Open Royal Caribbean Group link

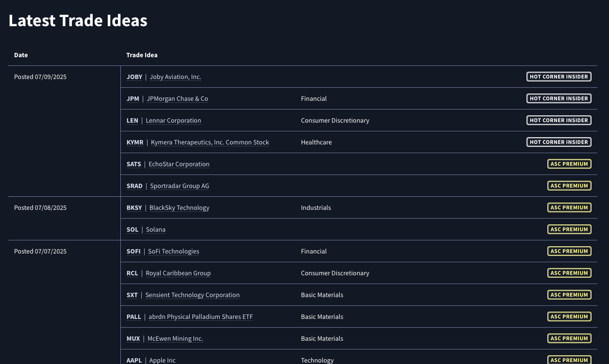pyautogui.click(x=178, y=273)
